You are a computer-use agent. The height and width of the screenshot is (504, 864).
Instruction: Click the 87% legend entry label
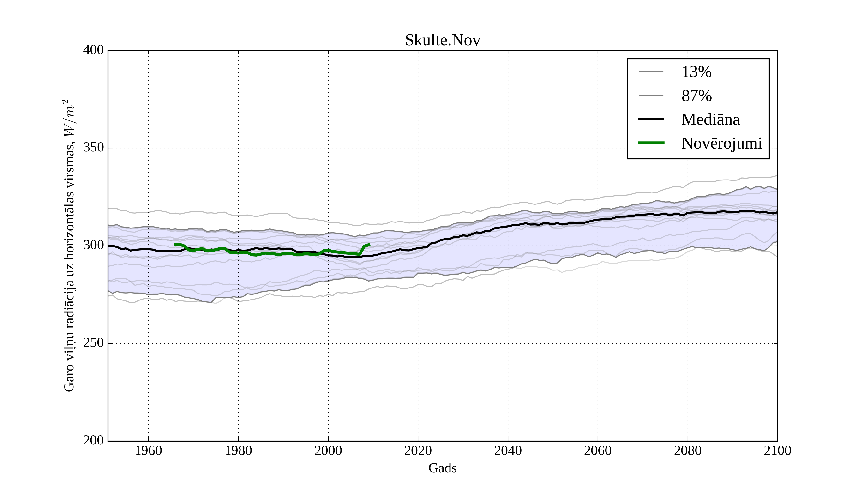696,96
